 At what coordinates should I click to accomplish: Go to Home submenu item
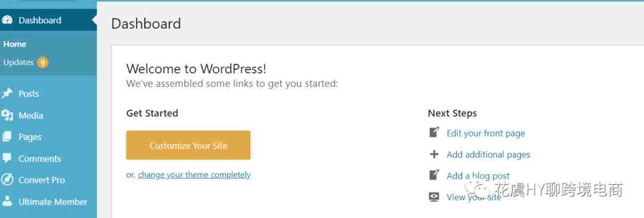click(15, 44)
